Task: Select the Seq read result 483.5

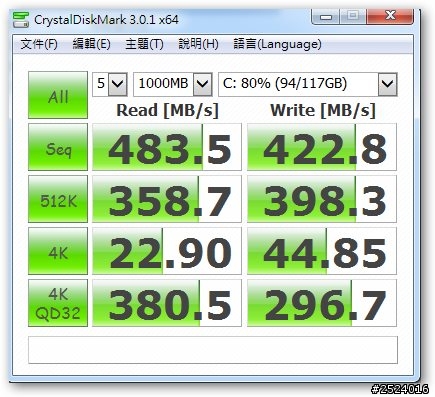Action: (167, 147)
